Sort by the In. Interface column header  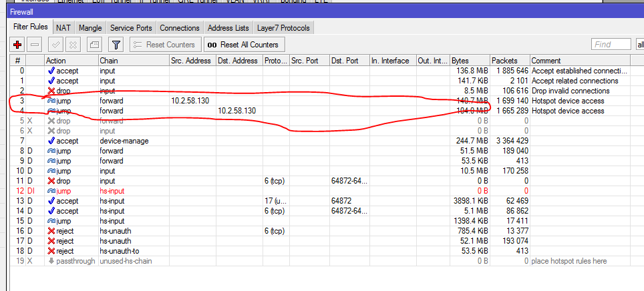coord(393,61)
